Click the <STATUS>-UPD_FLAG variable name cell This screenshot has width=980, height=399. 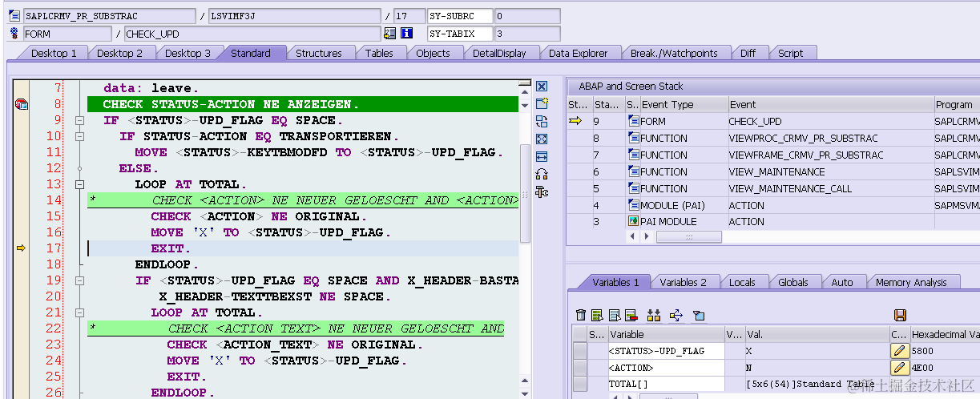click(666, 351)
